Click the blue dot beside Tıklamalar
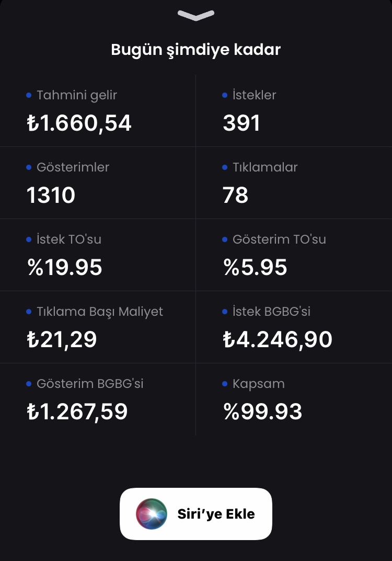The height and width of the screenshot is (561, 392). pyautogui.click(x=225, y=167)
